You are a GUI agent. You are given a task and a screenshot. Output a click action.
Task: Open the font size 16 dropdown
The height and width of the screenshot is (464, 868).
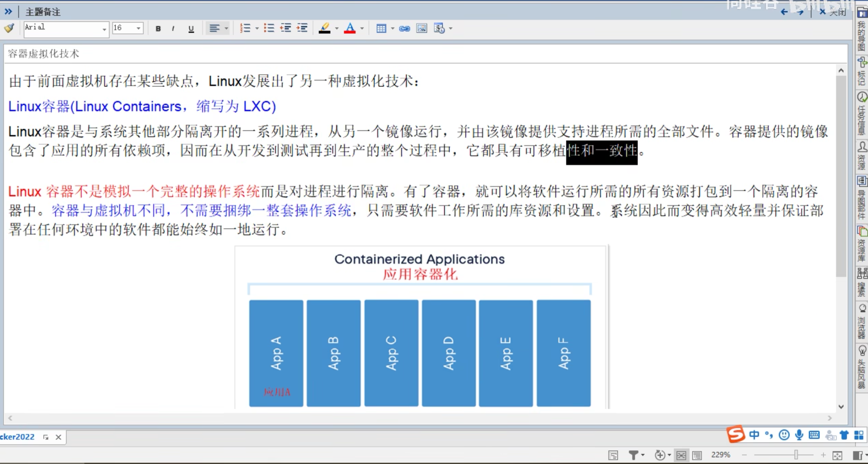[139, 28]
